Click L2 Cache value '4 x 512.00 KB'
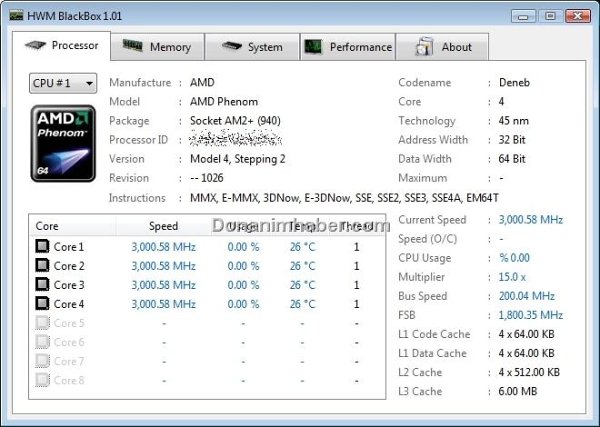This screenshot has height=427, width=600. 529,372
